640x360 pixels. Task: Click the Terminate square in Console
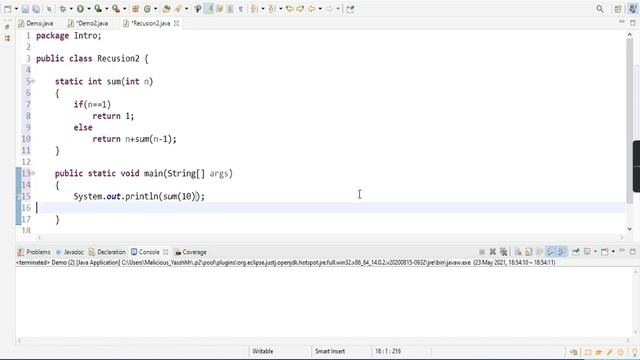click(x=482, y=252)
